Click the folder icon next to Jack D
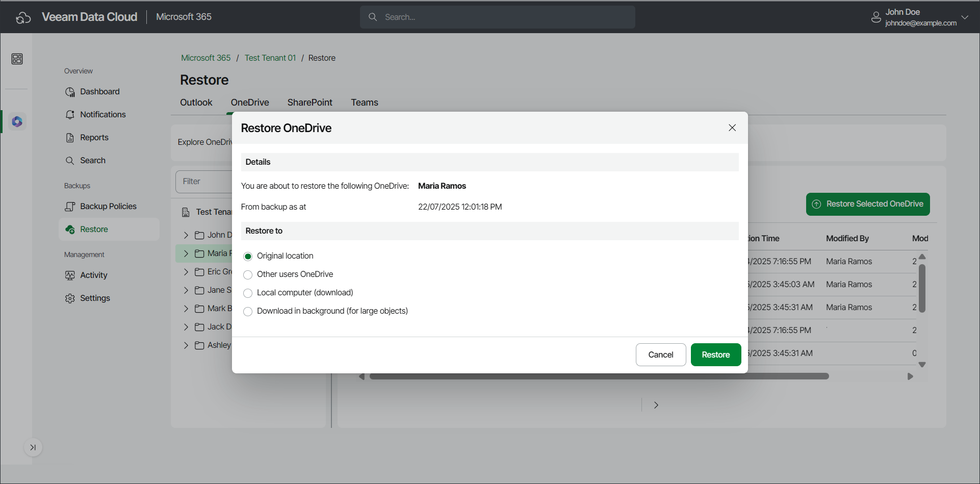980x484 pixels. [199, 327]
